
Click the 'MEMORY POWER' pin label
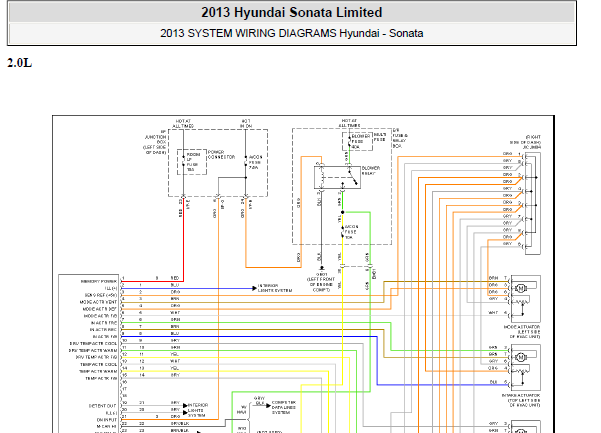pyautogui.click(x=99, y=281)
